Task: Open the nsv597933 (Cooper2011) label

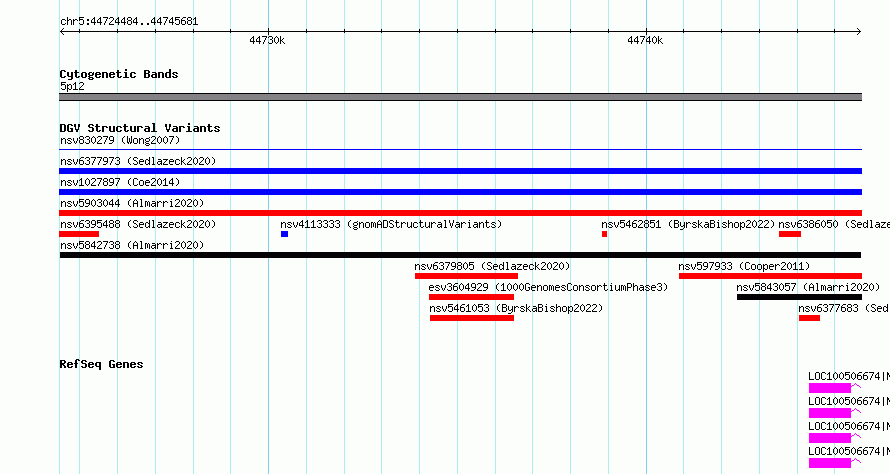Action: (744, 266)
